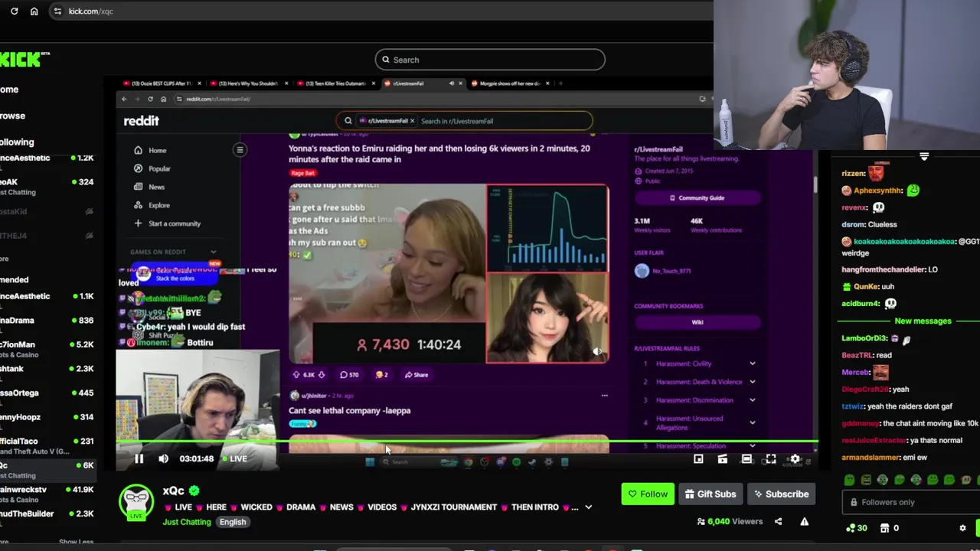Subscribe to xQc channel
980x551 pixels.
click(x=780, y=494)
